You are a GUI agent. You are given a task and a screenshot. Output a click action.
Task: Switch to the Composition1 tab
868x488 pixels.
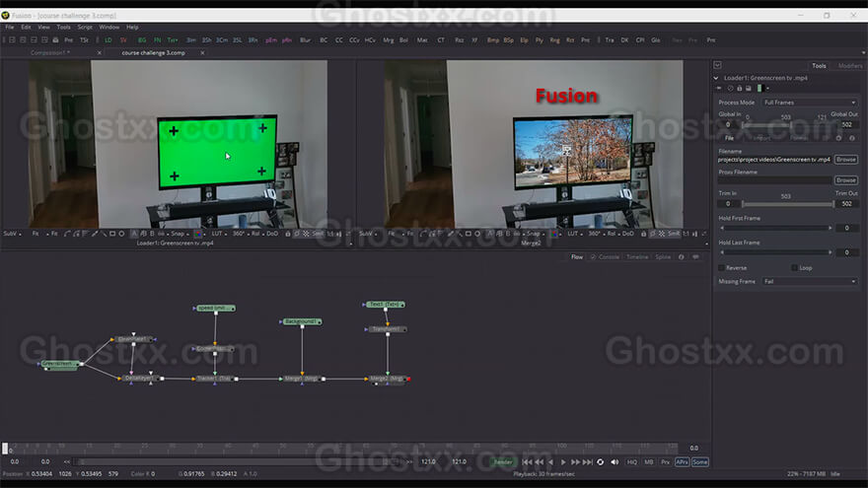[50, 53]
